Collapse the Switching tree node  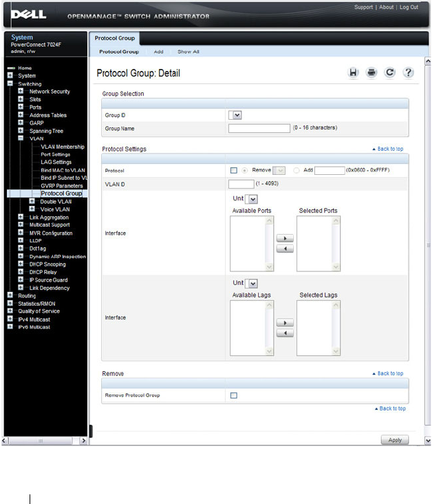click(x=10, y=83)
